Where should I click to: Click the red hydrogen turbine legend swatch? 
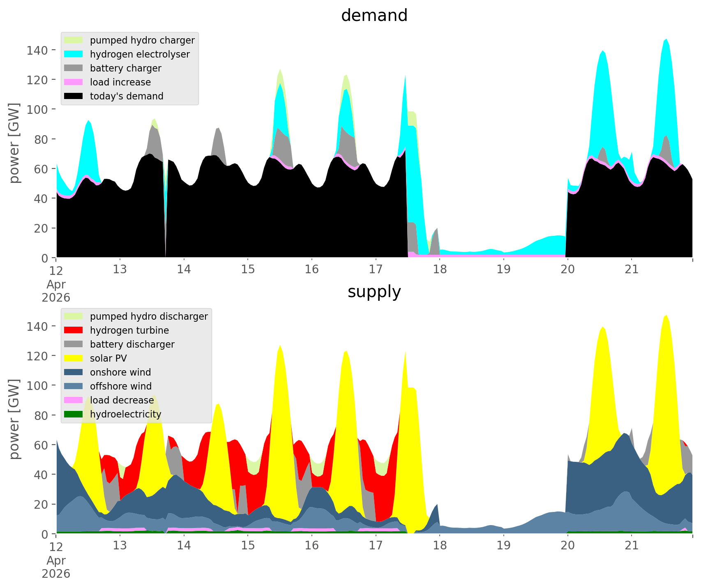click(x=74, y=330)
